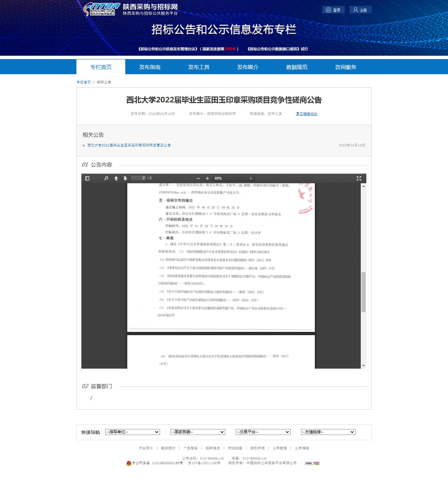Open the related 更正公告 announcement link
The image size is (448, 496).
[x=129, y=145]
